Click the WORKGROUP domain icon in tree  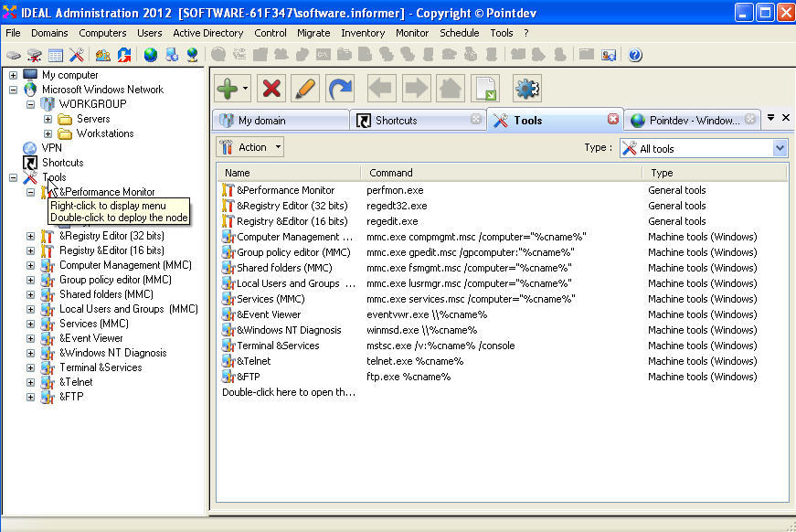point(48,104)
